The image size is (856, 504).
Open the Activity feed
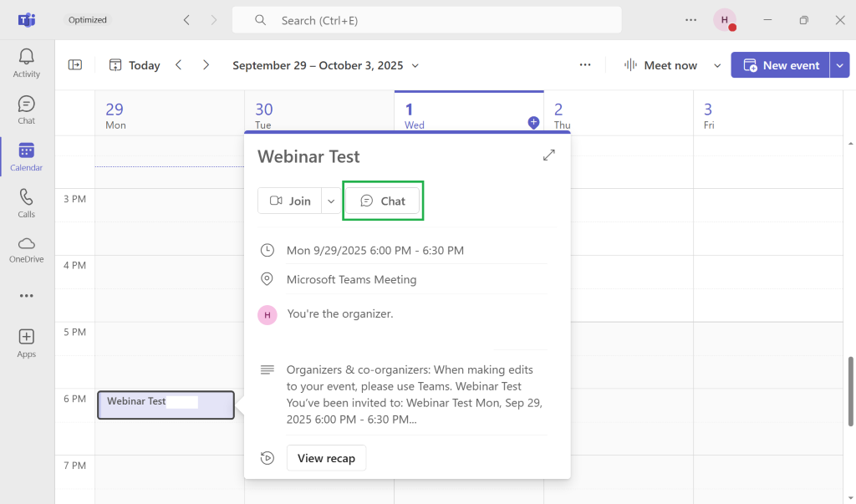tap(26, 63)
